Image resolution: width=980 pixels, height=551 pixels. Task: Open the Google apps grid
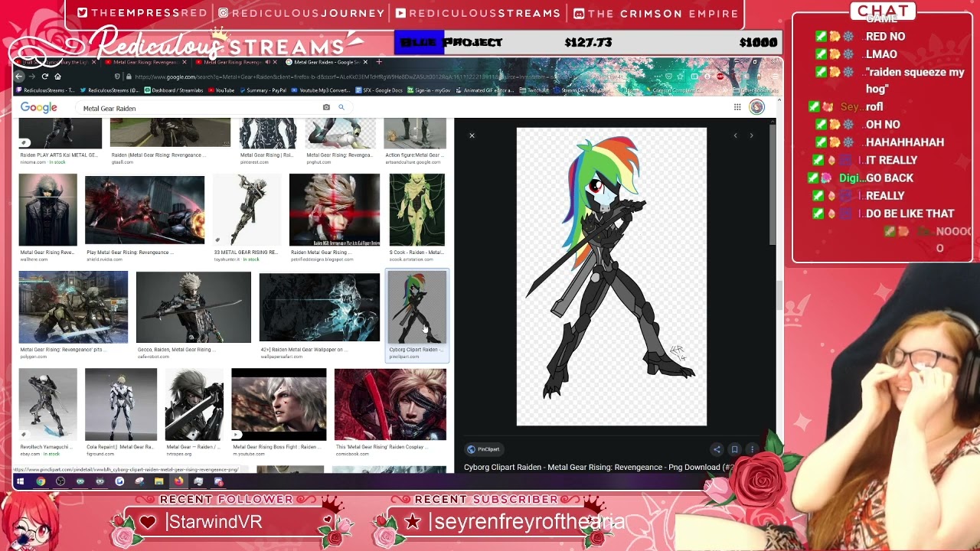click(737, 107)
